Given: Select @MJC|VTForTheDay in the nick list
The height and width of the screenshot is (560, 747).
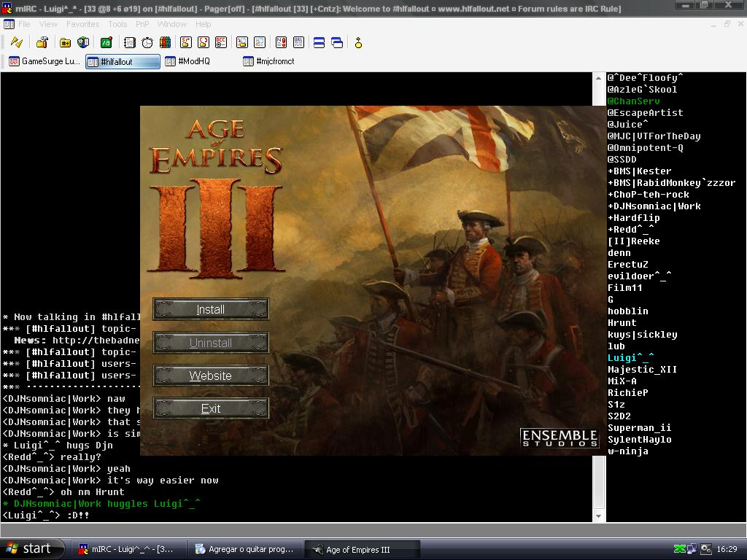Looking at the screenshot, I should pyautogui.click(x=654, y=136).
